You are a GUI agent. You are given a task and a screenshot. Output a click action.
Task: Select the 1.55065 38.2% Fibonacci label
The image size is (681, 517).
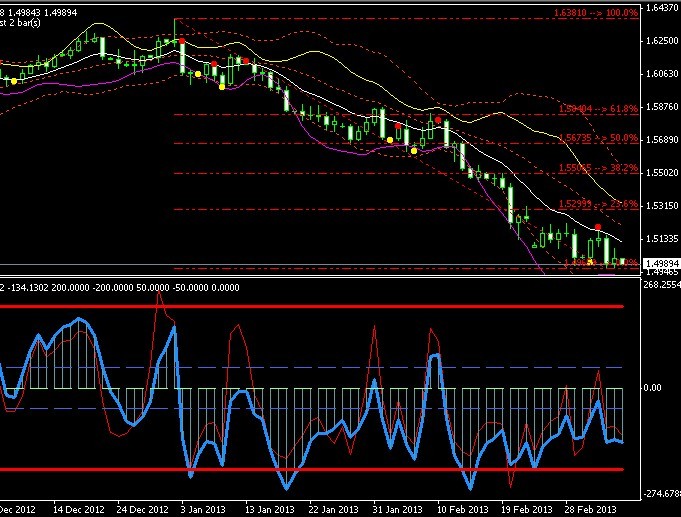[598, 168]
